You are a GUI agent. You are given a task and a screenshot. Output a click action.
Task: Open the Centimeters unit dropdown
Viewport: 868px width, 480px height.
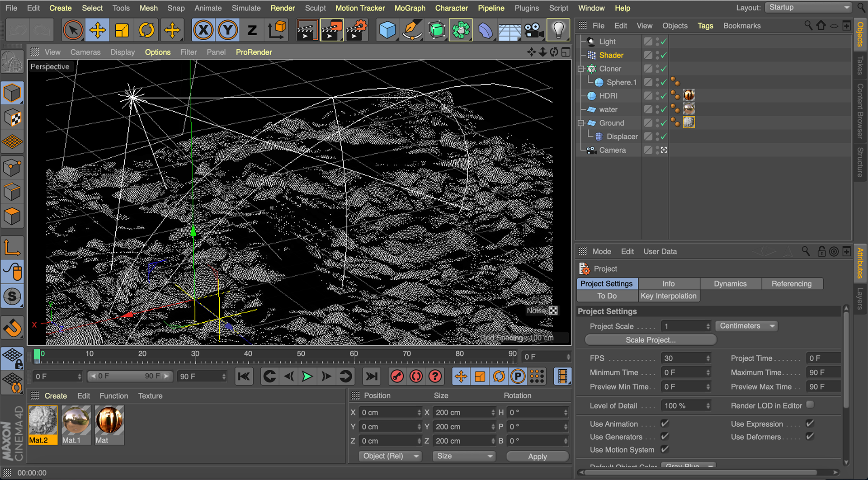point(747,326)
